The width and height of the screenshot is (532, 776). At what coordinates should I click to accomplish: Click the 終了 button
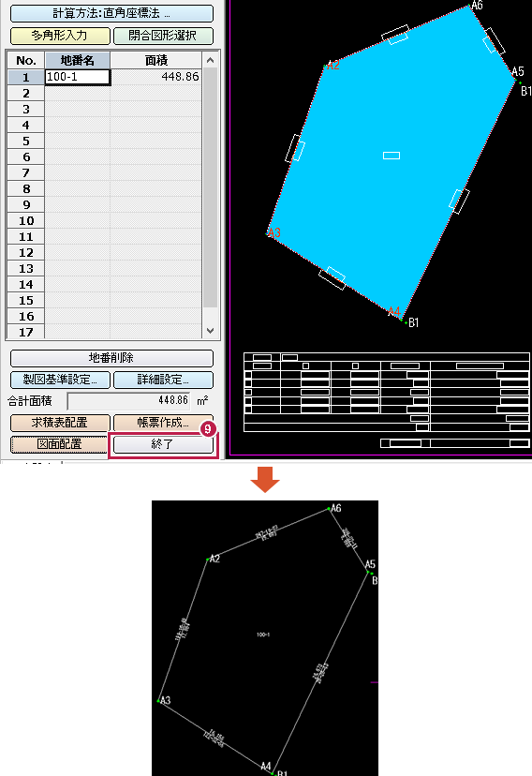click(x=163, y=444)
